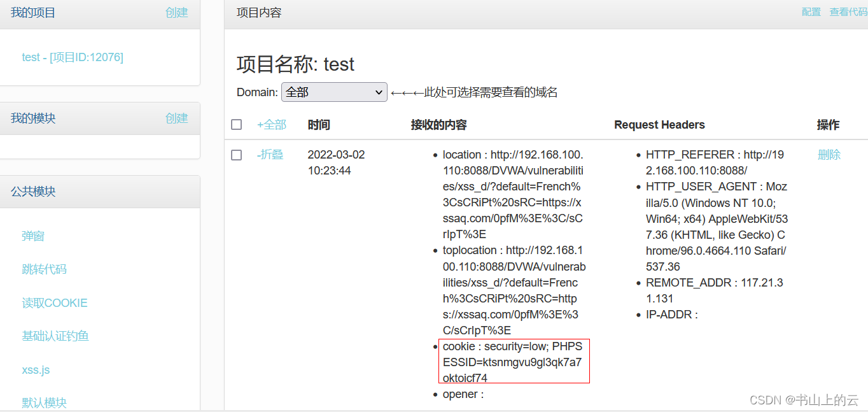Image resolution: width=868 pixels, height=412 pixels.
Task: Click the 配置 link
Action: [x=811, y=12]
